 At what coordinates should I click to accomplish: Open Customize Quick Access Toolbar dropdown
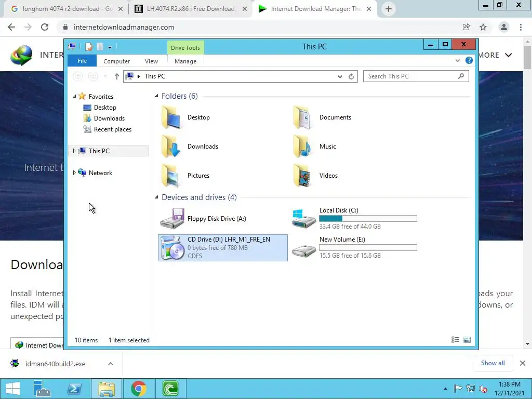[110, 47]
